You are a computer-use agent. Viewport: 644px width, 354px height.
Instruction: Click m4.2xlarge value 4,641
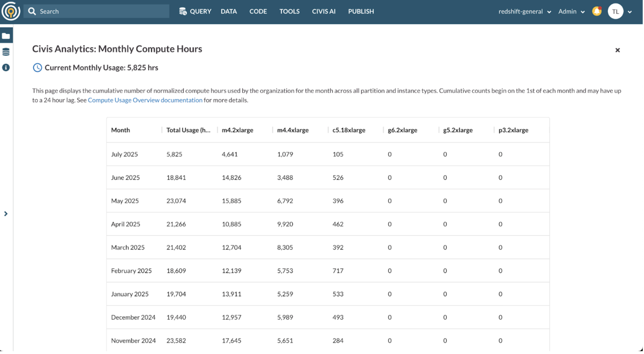tap(230, 154)
